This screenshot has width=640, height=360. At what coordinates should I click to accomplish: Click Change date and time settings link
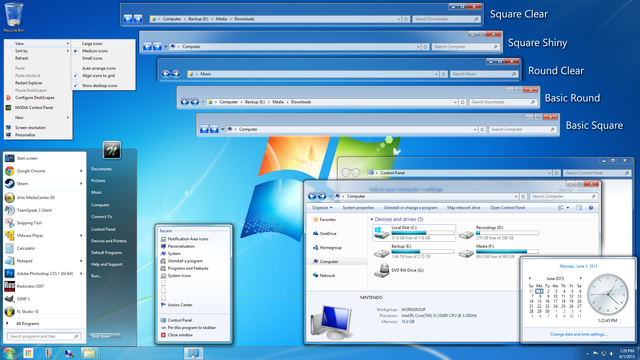(x=578, y=334)
